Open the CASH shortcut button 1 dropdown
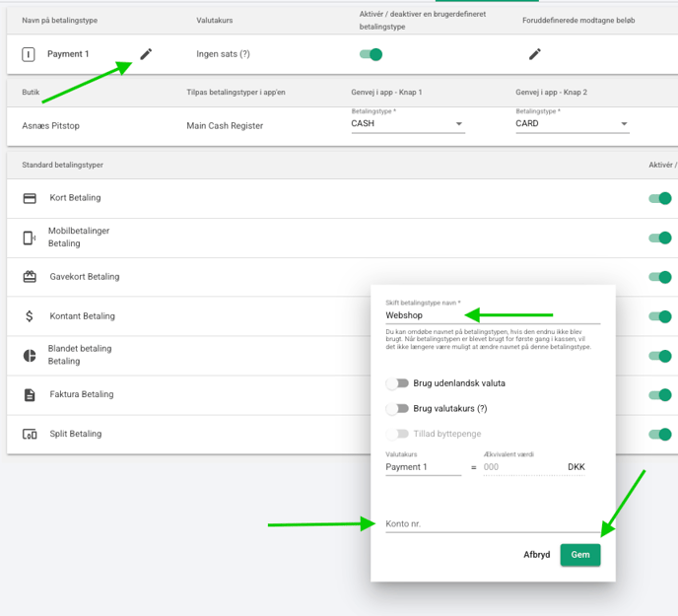678x616 pixels. 407,124
